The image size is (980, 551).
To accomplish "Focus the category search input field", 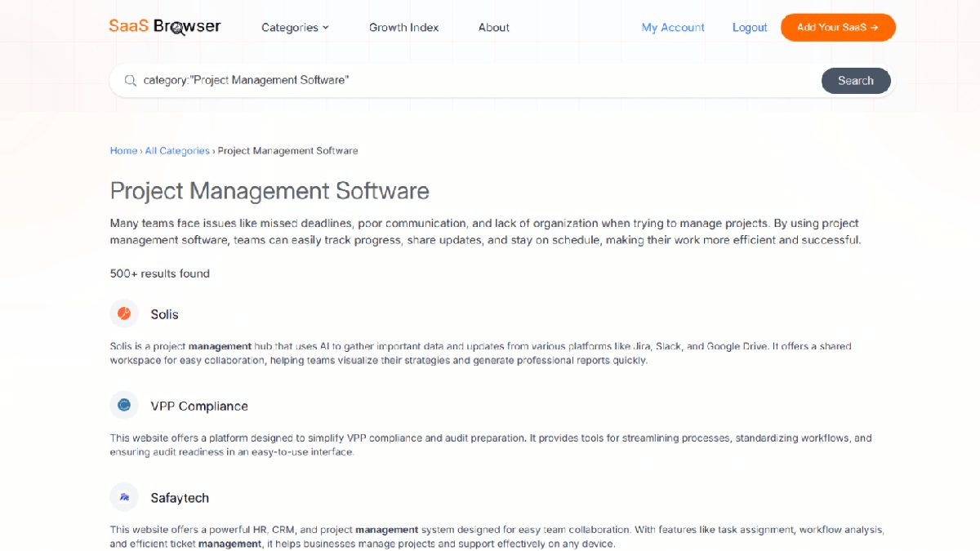I will tap(474, 80).
